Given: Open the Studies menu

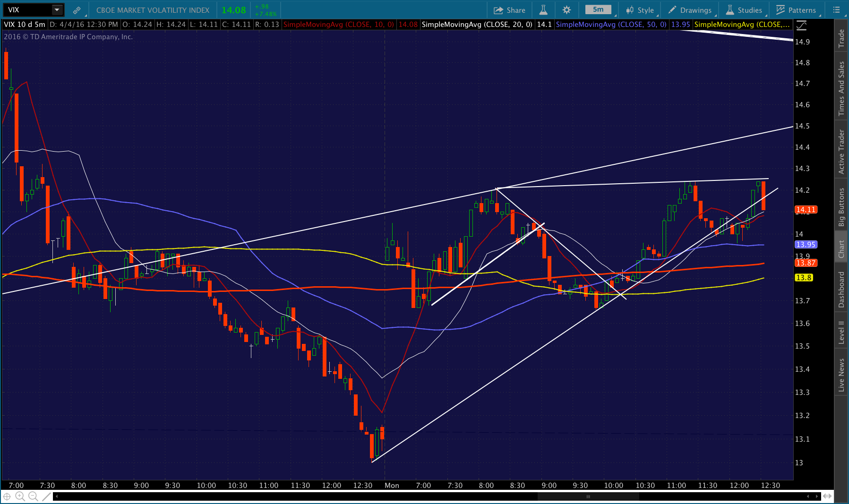Looking at the screenshot, I should pyautogui.click(x=744, y=10).
